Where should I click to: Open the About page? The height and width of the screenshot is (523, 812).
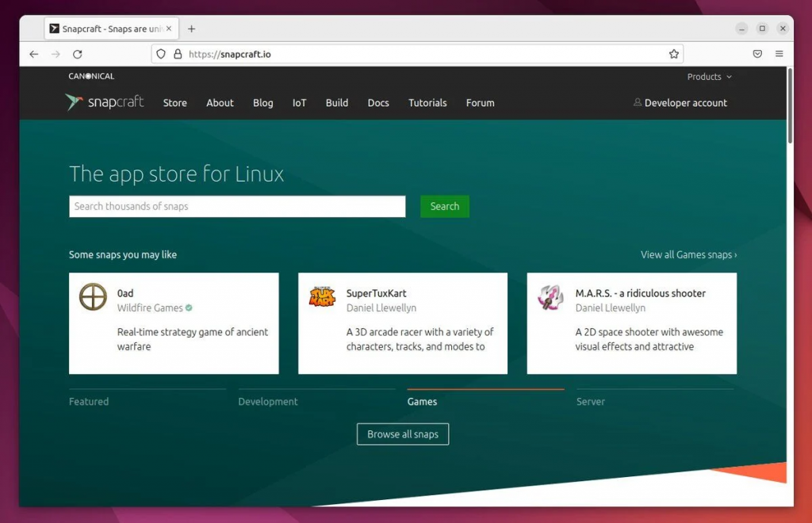pyautogui.click(x=220, y=103)
